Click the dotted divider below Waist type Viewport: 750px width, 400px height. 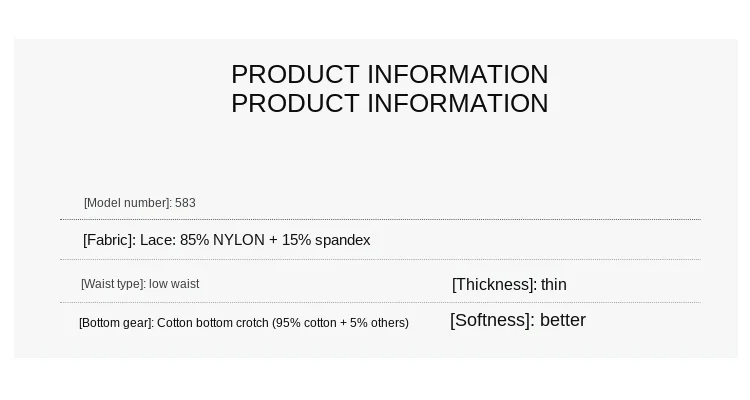(x=380, y=302)
